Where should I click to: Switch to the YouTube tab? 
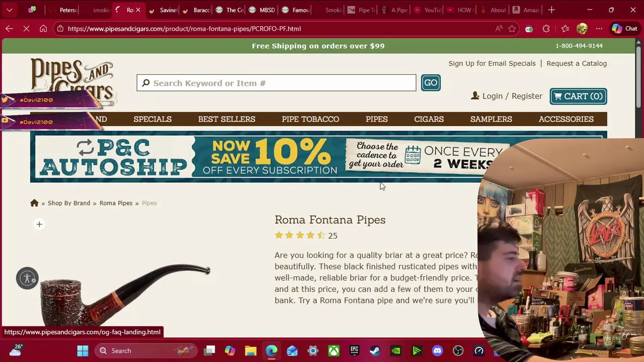click(427, 10)
